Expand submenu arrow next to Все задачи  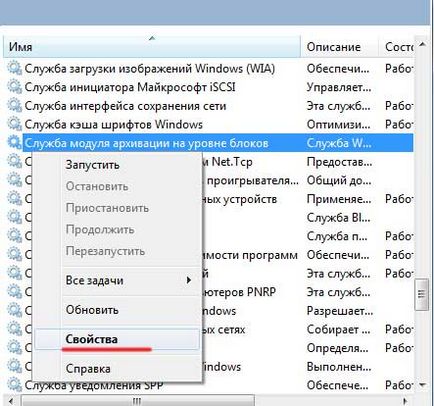pyautogui.click(x=189, y=280)
